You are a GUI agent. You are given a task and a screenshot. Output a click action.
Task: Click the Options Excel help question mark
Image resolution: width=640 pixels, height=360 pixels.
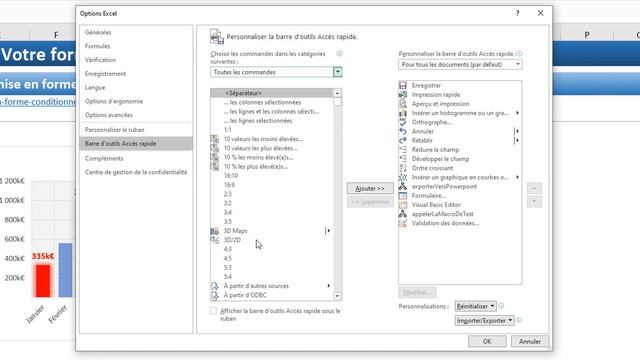[518, 13]
